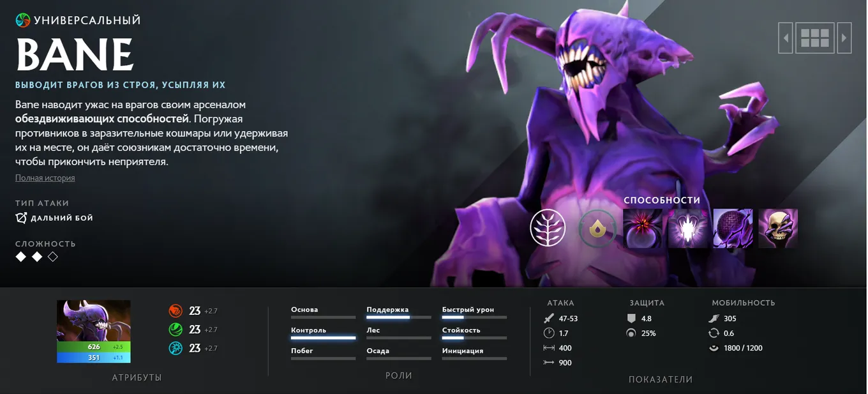This screenshot has height=394, width=868.
Task: Open the Полная история link
Action: click(x=45, y=178)
